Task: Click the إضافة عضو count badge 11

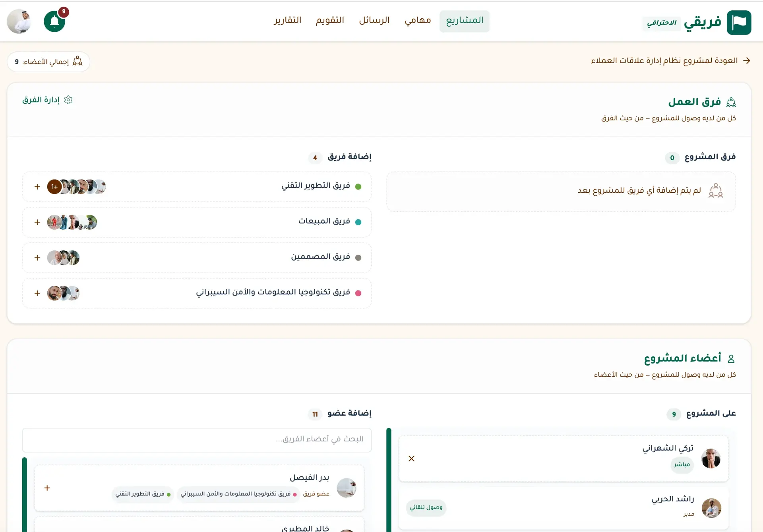Action: (x=315, y=414)
